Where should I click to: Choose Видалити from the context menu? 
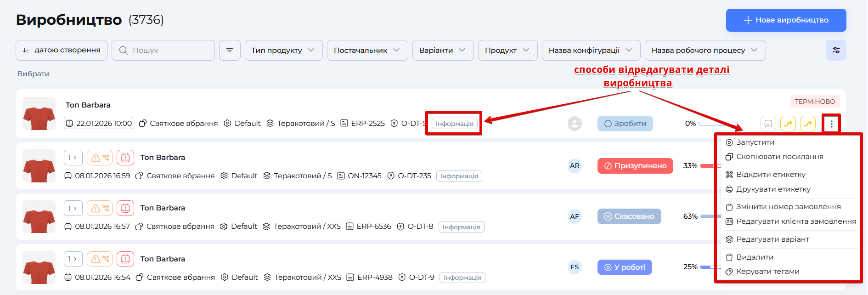pyautogui.click(x=755, y=257)
